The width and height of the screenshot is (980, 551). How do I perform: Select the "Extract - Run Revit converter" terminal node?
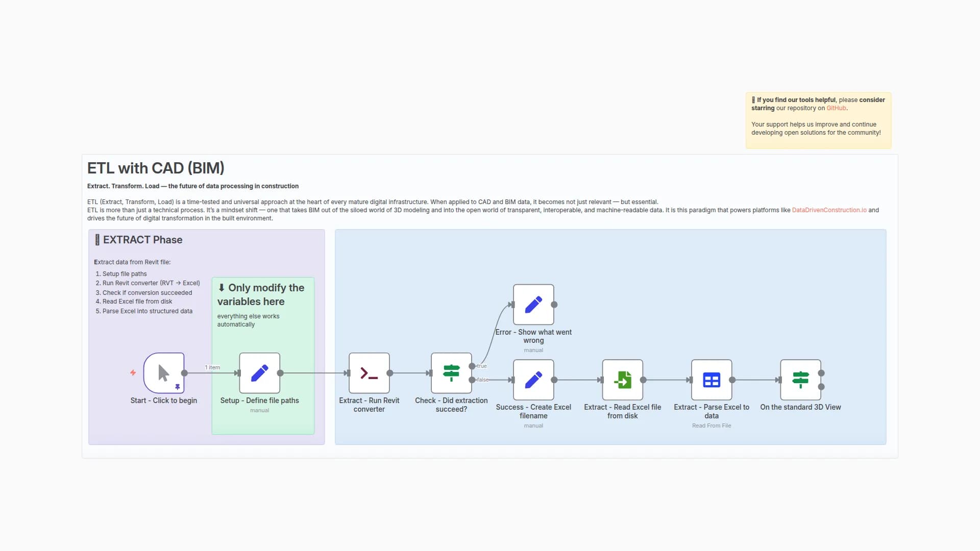point(370,373)
